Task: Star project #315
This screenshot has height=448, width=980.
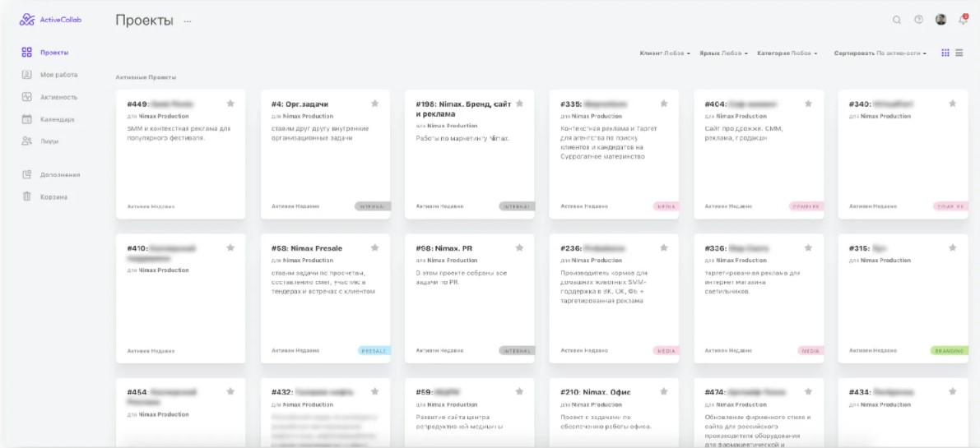Action: (x=953, y=247)
